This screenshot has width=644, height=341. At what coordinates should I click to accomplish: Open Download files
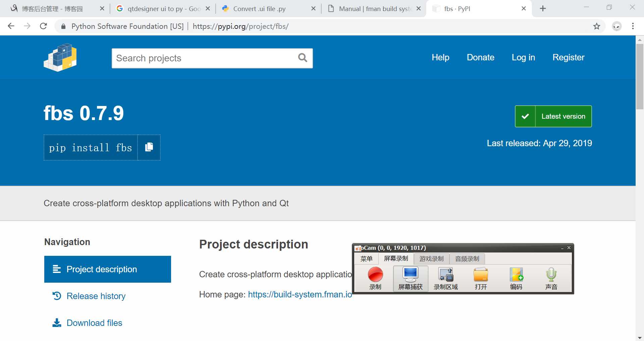[94, 323]
